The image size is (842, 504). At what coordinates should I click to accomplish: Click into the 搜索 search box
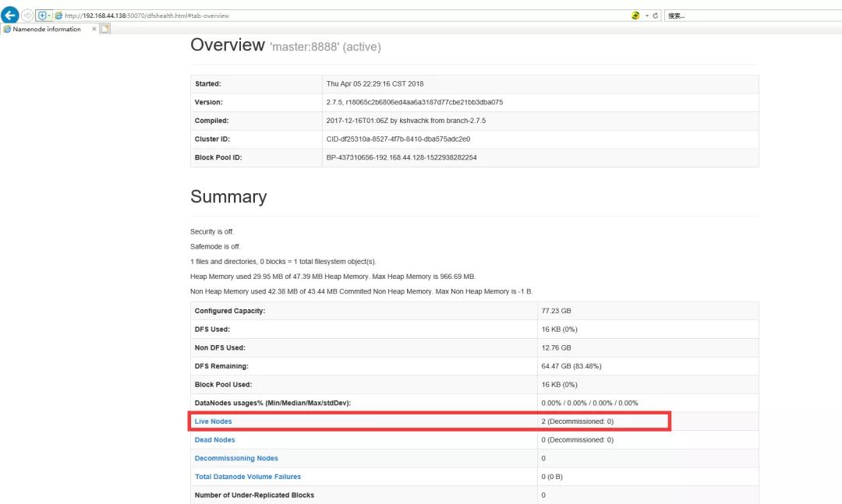[x=753, y=16]
